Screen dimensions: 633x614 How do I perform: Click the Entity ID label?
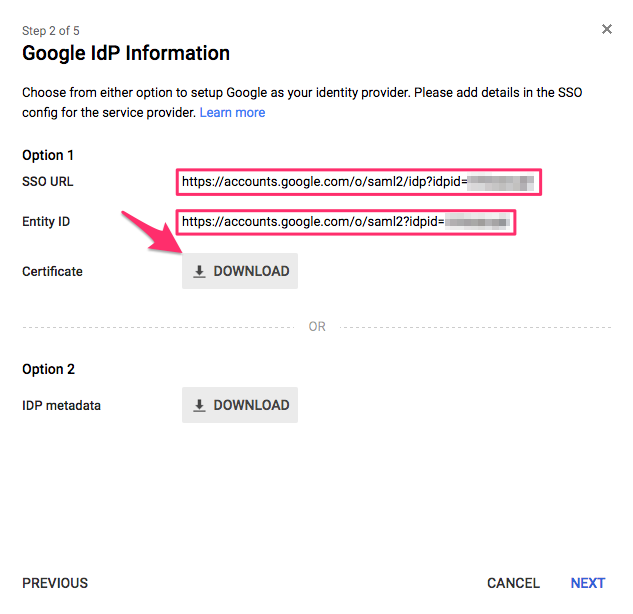pyautogui.click(x=46, y=221)
